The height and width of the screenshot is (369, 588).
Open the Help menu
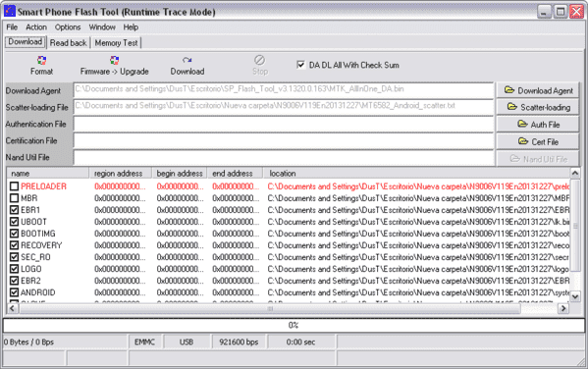pos(131,27)
